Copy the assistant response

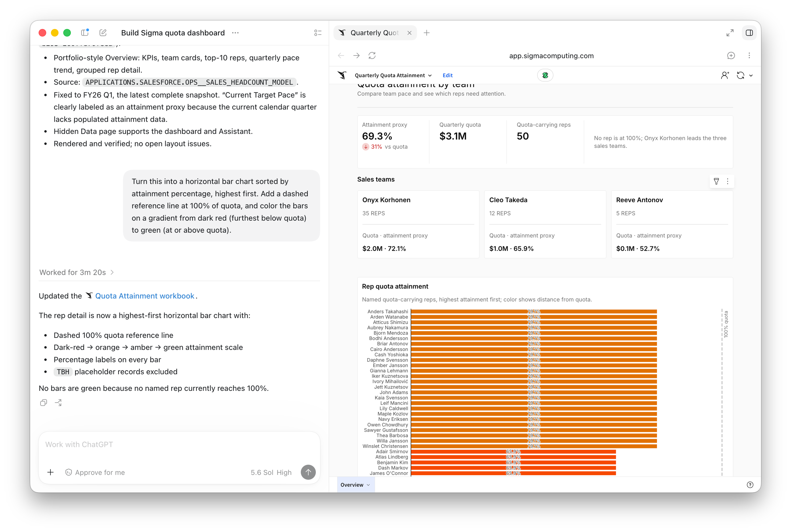(x=43, y=402)
